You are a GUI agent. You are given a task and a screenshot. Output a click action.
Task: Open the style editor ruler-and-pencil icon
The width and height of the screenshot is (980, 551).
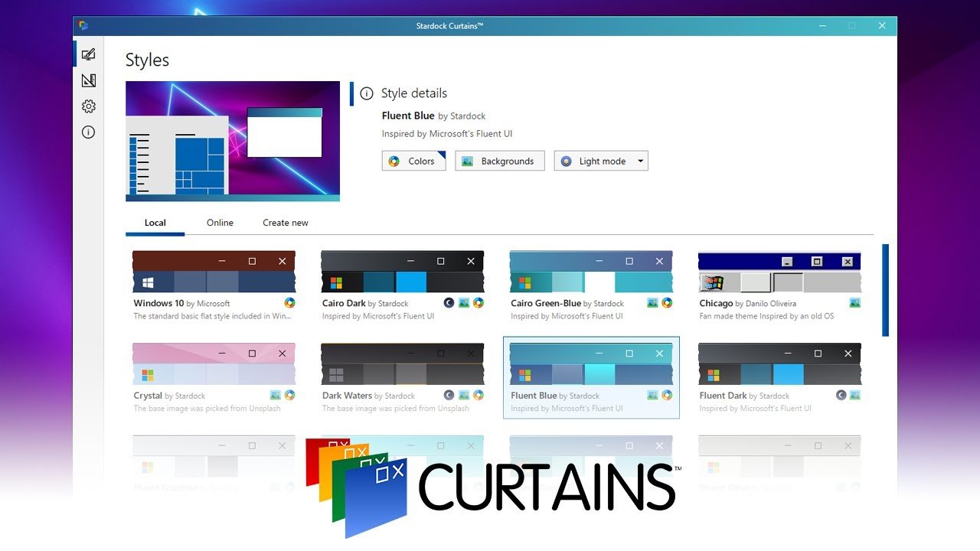[88, 80]
